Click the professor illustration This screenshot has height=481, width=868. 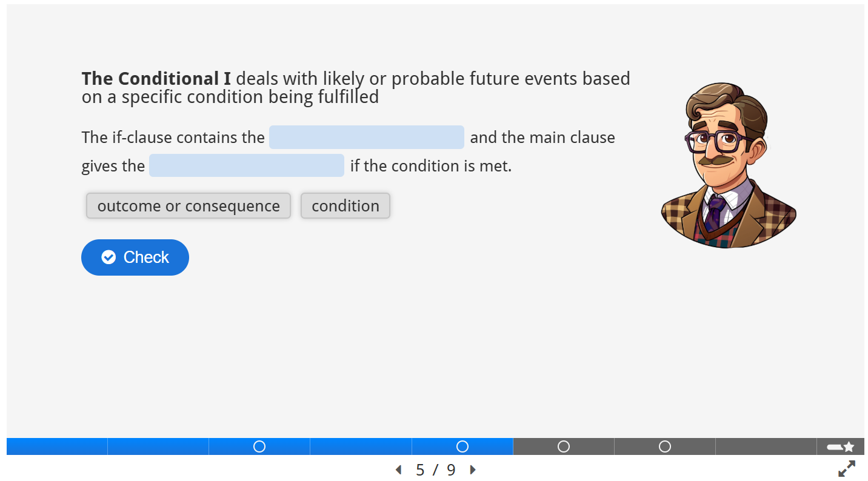tap(728, 165)
